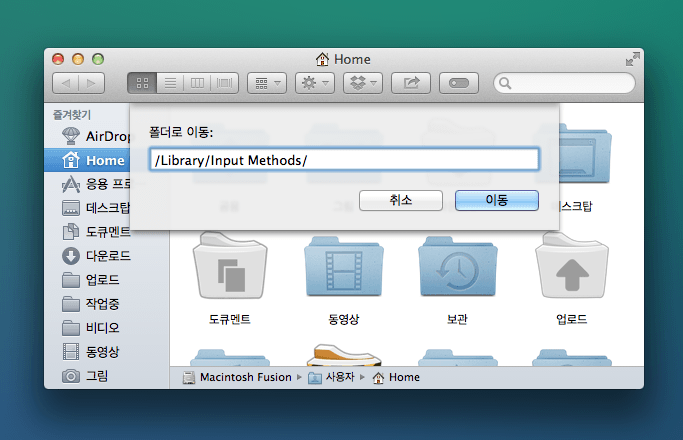Image resolution: width=683 pixels, height=440 pixels.
Task: Switch to icon view mode
Action: 142,83
